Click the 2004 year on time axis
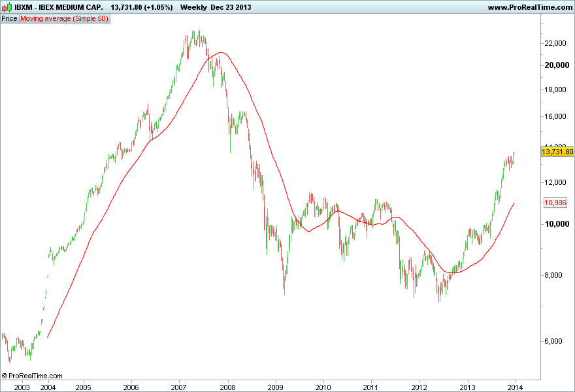The width and height of the screenshot is (575, 392). [x=48, y=387]
